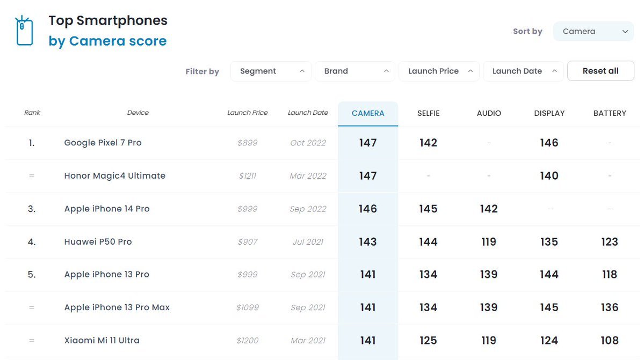Click the $899 launch price cell
Image resolution: width=644 pixels, height=360 pixels.
click(247, 143)
